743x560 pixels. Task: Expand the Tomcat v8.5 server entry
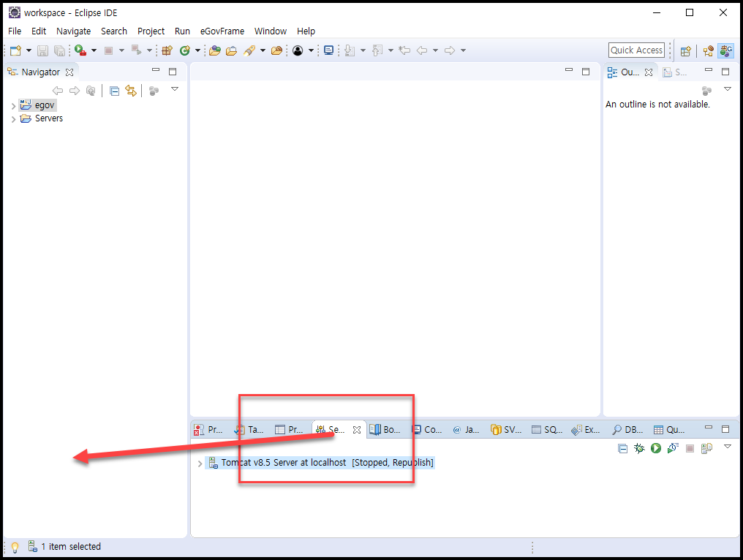tap(200, 463)
